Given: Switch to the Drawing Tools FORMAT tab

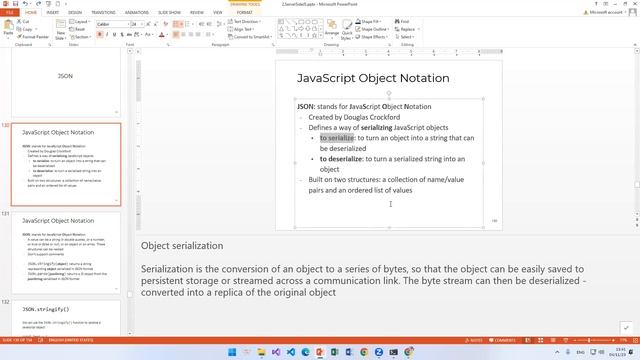Looking at the screenshot, I should (x=244, y=13).
